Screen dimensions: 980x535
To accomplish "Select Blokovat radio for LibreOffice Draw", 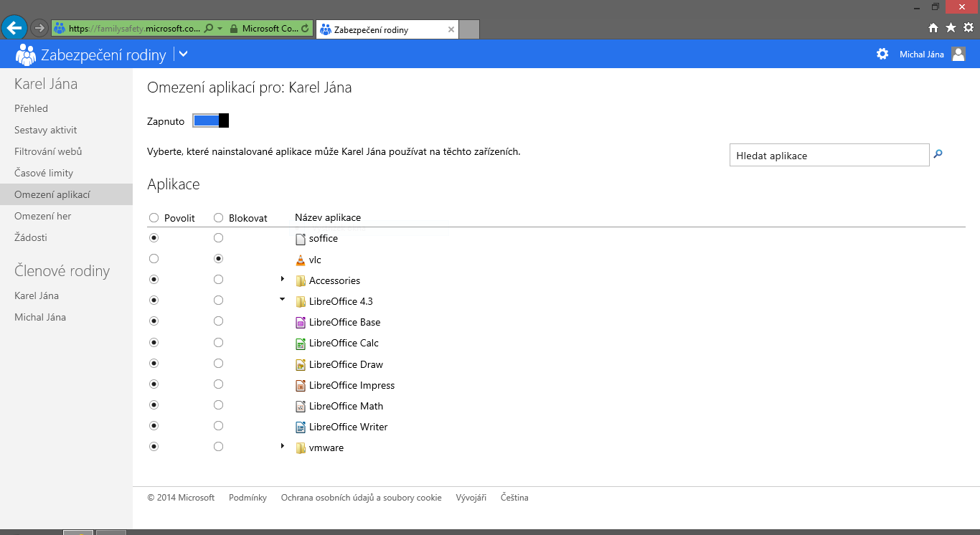I will 219,364.
